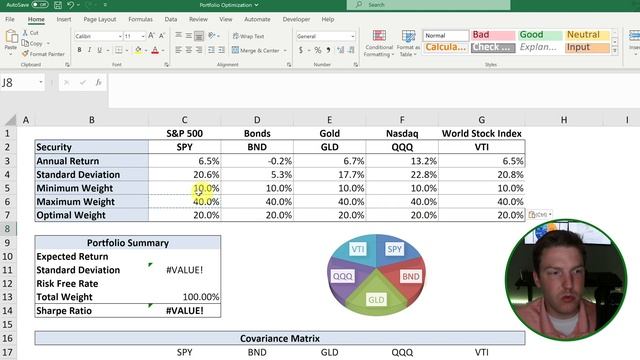Expand fill color dropdown arrow
Viewport: 640px width, 360px height.
point(146,51)
